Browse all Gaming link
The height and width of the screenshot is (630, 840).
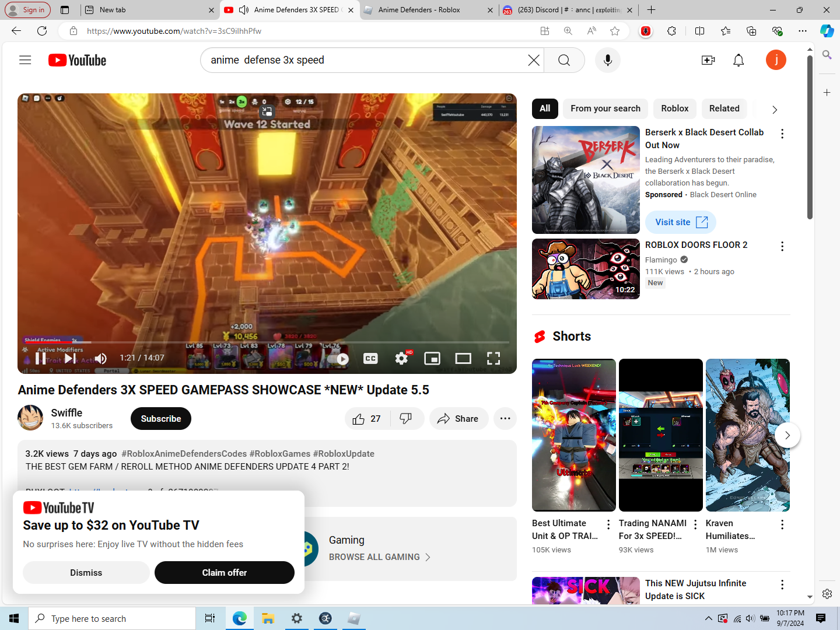[380, 557]
